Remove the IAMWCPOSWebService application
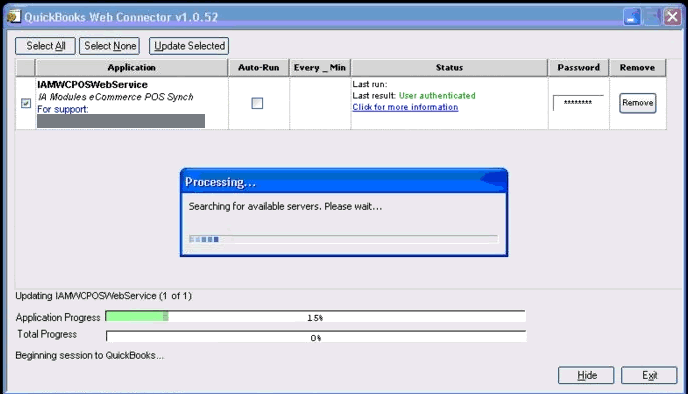 [x=638, y=103]
